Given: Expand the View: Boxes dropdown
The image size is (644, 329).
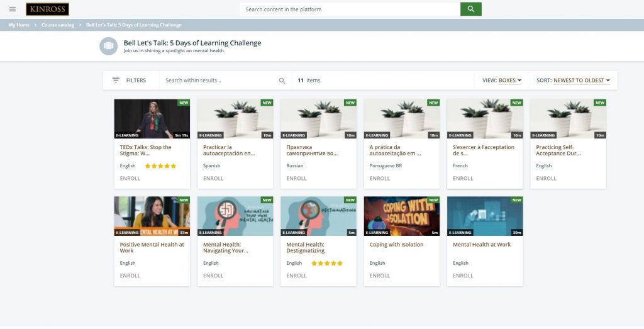Looking at the screenshot, I should [x=502, y=81].
